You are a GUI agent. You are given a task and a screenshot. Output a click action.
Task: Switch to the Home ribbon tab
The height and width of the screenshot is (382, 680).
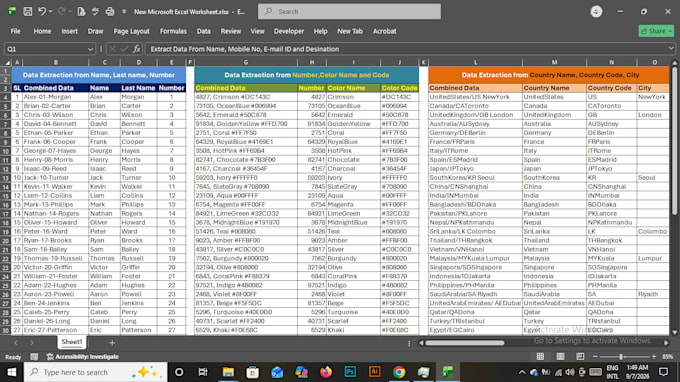click(x=42, y=31)
